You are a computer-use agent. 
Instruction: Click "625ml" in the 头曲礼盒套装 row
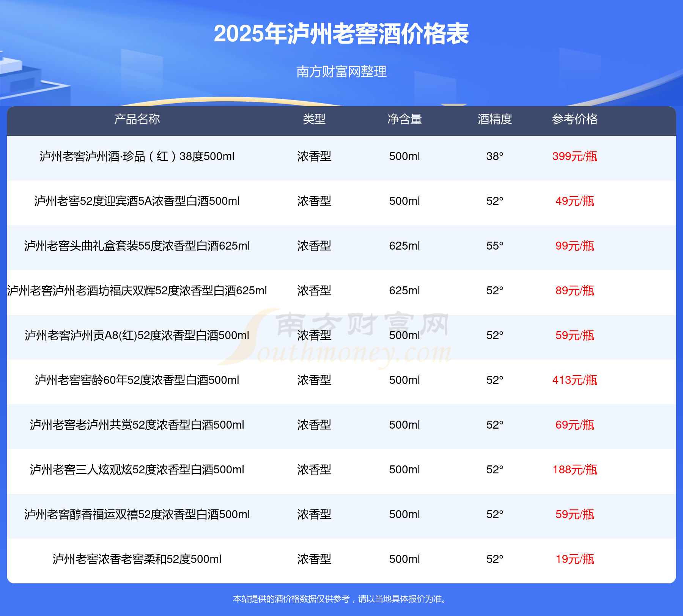pos(404,246)
